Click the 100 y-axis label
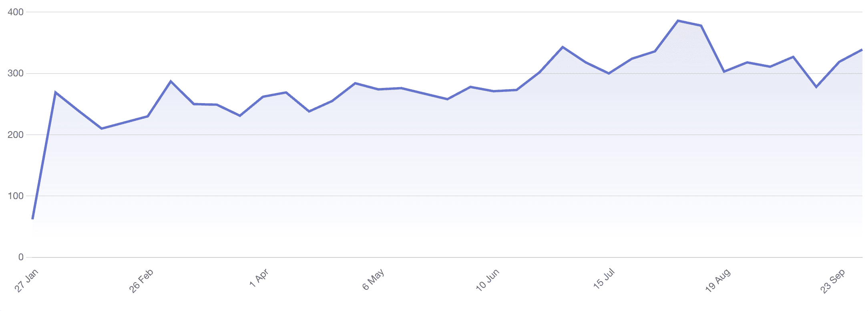The width and height of the screenshot is (868, 311). (x=16, y=196)
